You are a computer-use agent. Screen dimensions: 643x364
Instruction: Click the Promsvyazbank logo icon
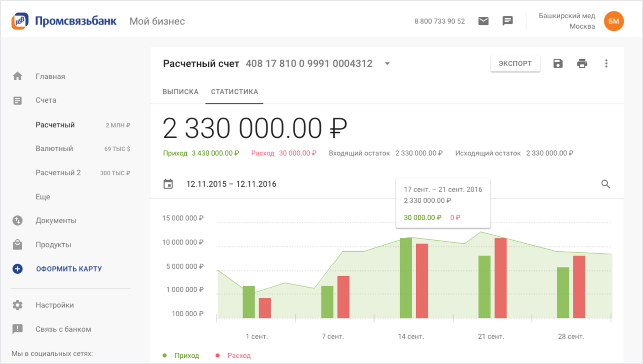[x=20, y=21]
